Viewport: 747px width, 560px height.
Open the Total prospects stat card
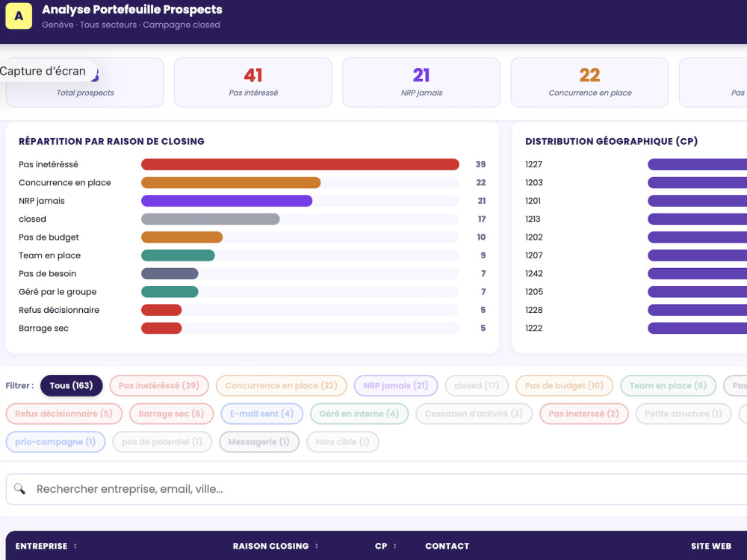(85, 82)
